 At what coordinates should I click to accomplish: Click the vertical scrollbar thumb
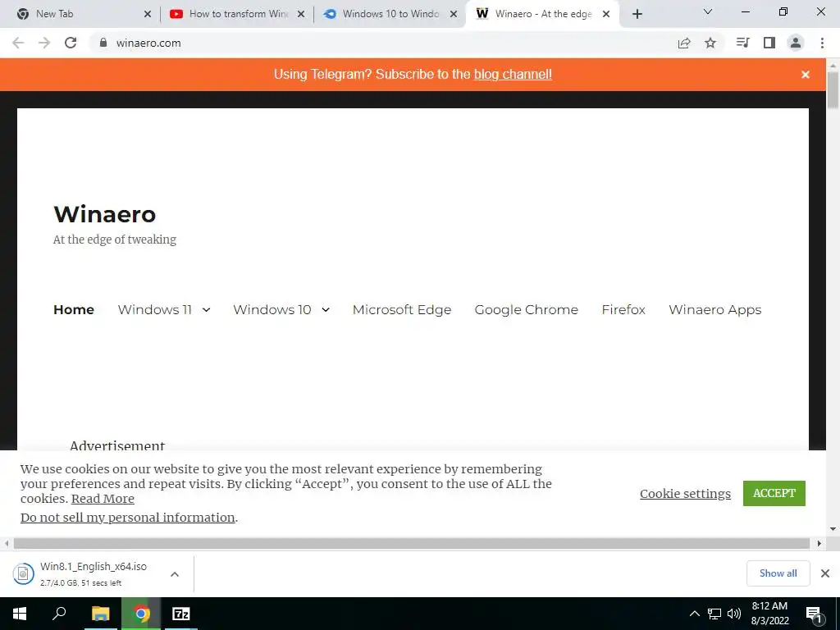tap(833, 90)
